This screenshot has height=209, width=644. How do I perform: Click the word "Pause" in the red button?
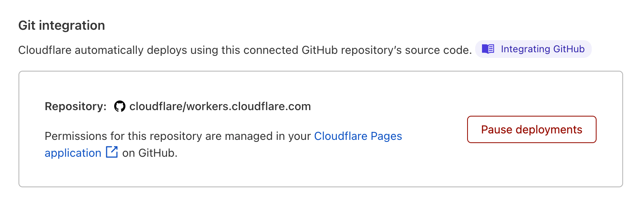click(x=496, y=130)
